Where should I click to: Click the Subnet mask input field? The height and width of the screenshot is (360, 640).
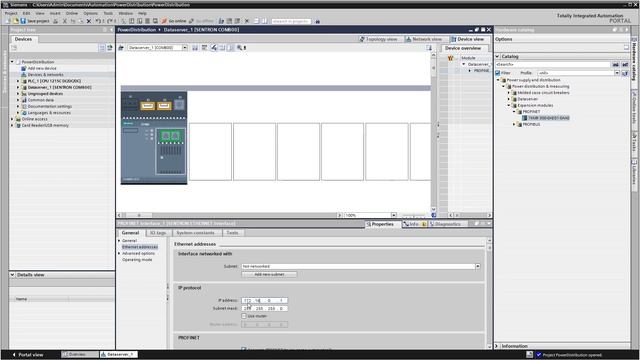point(264,308)
